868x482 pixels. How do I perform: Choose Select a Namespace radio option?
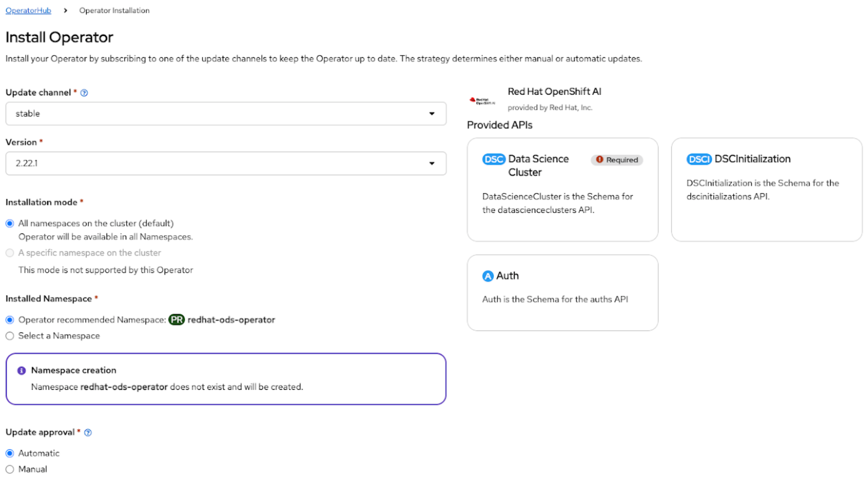(x=10, y=336)
